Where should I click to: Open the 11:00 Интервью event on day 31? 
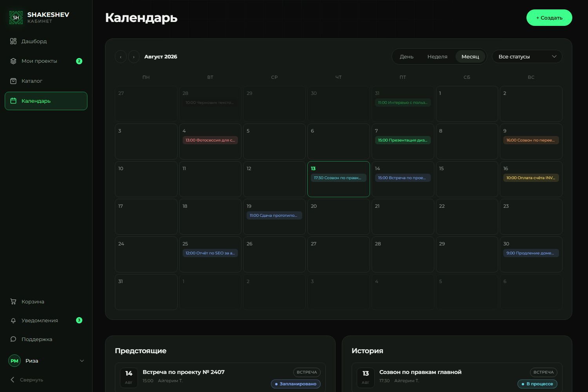(403, 103)
